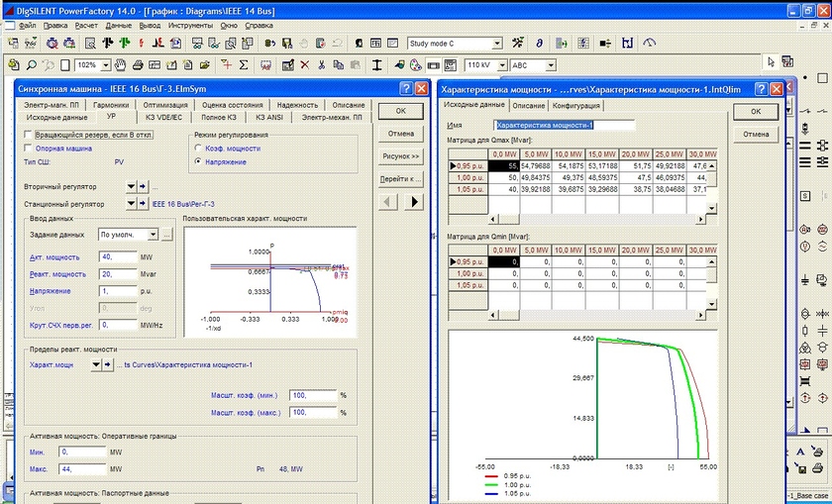Expand the 110 kV voltage dropdown

[500, 64]
